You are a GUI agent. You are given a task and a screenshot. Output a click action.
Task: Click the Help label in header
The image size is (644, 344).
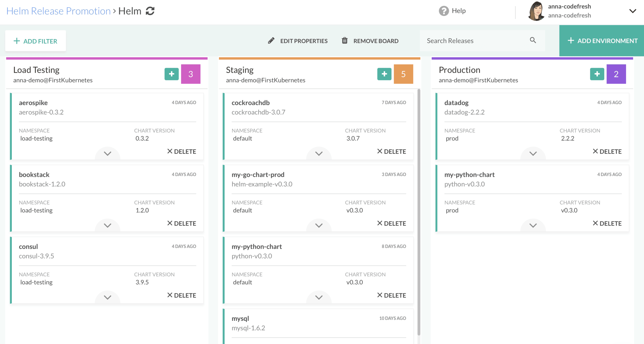(459, 11)
